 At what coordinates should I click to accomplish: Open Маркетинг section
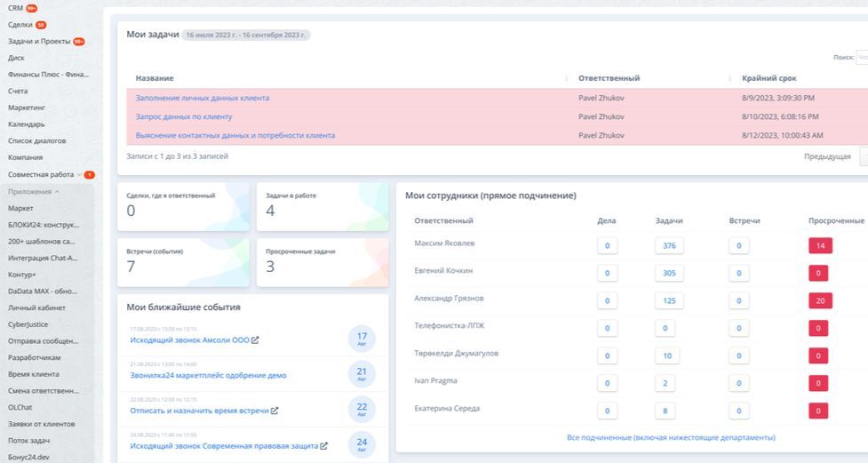[x=27, y=108]
